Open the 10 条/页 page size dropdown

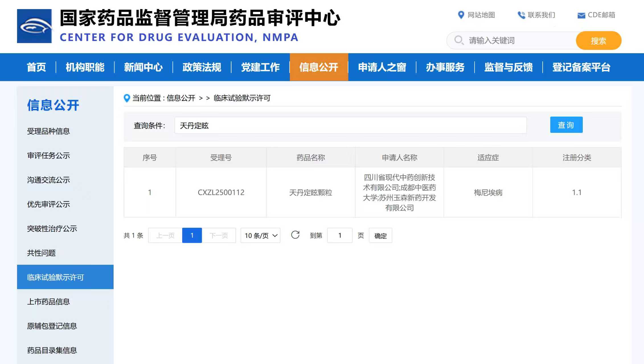(x=261, y=235)
